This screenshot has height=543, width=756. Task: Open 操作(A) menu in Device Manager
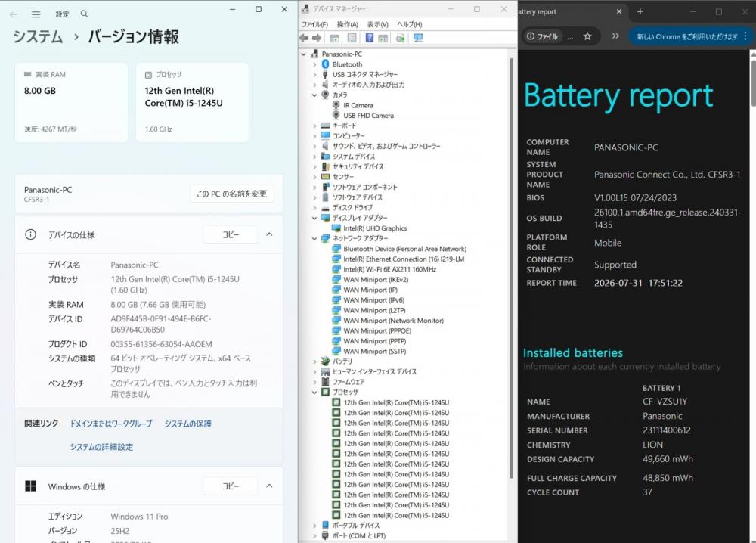[x=347, y=25]
